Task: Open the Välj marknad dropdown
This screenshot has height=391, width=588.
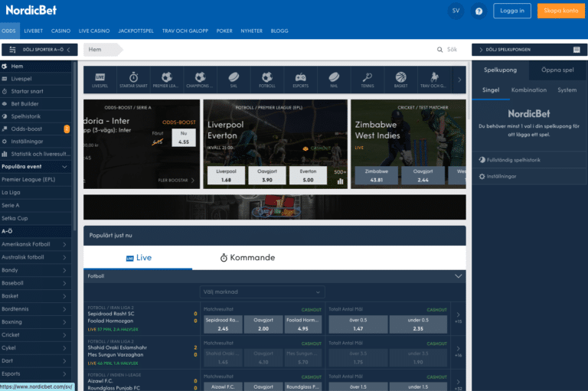Action: click(x=262, y=292)
